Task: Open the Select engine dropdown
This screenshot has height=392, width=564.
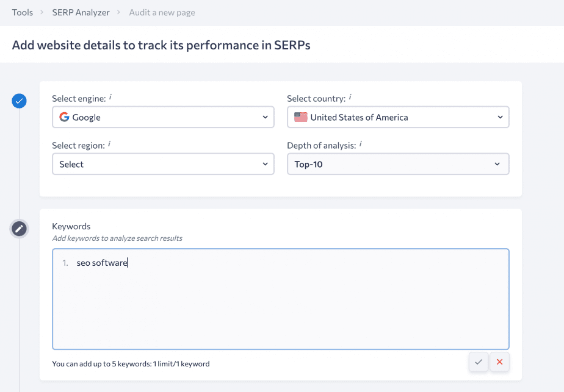Action: pos(163,116)
